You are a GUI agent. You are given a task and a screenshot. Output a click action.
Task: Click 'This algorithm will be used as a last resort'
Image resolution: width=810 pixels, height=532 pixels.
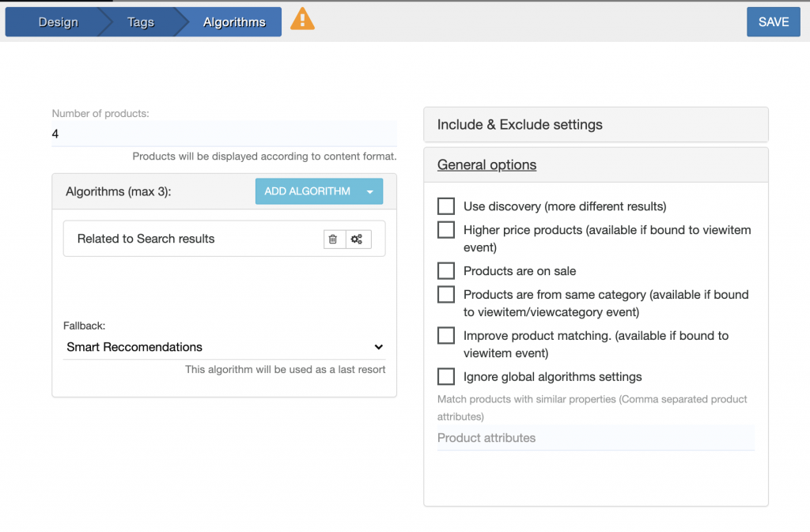click(x=285, y=369)
